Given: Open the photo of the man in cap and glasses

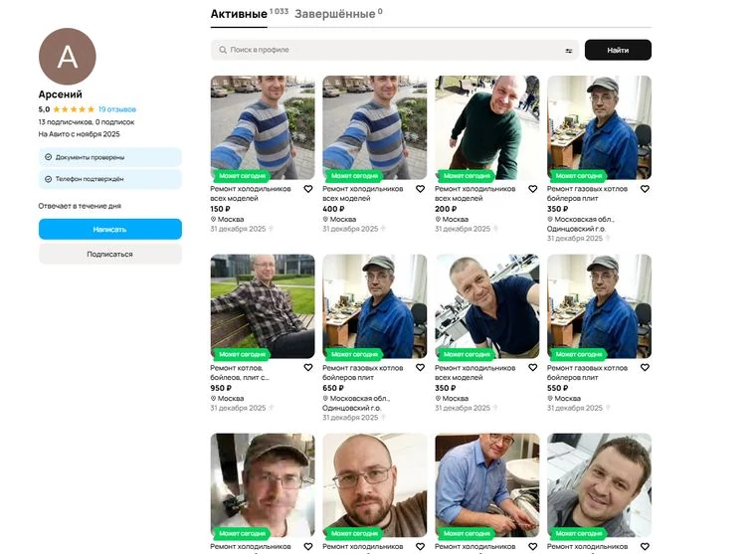Looking at the screenshot, I should [263, 485].
